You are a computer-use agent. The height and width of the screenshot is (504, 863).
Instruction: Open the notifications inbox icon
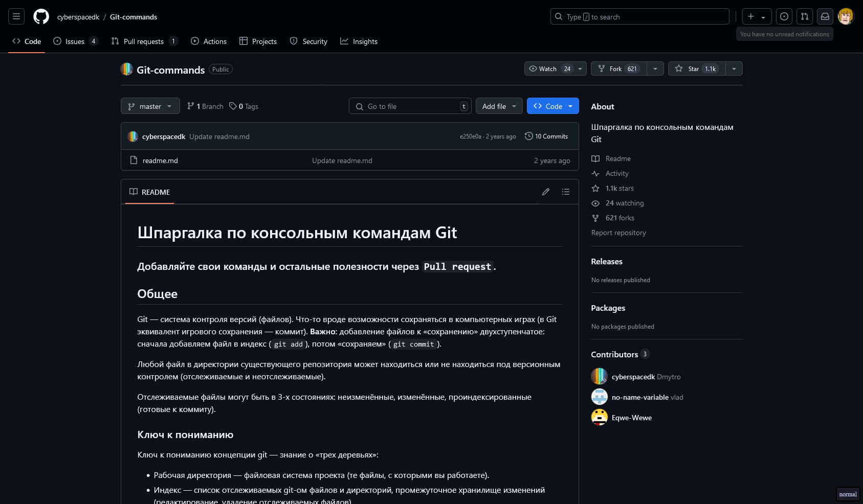825,16
